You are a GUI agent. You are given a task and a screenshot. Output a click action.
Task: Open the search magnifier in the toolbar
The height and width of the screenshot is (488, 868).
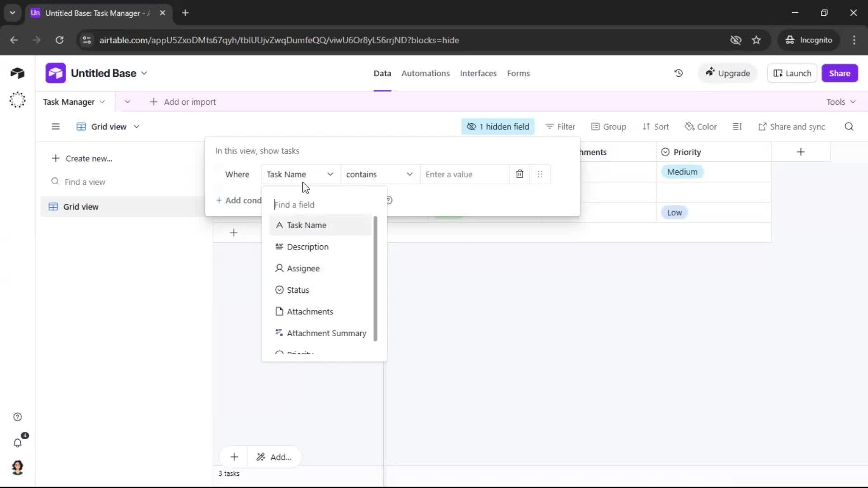coord(849,127)
